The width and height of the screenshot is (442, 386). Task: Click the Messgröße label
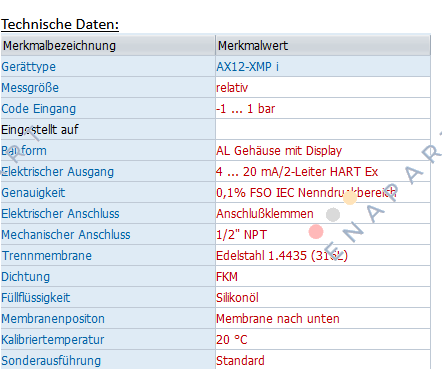pyautogui.click(x=30, y=88)
